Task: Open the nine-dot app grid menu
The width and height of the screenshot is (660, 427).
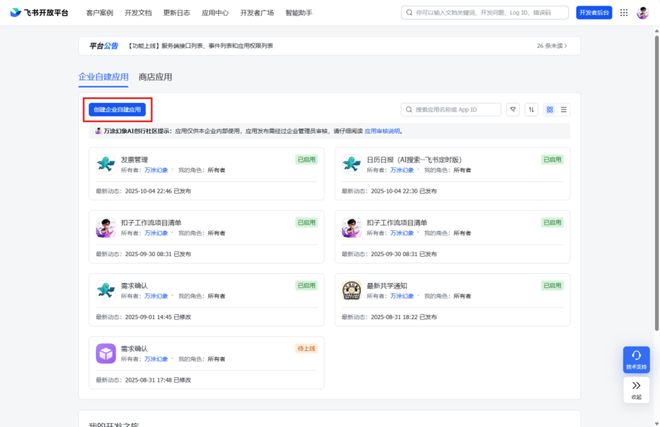Action: click(x=624, y=13)
